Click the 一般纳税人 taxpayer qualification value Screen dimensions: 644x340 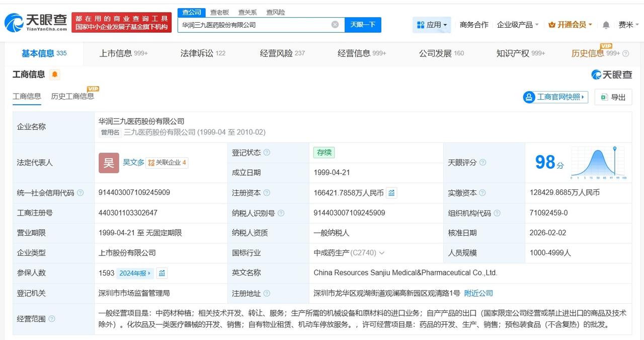coord(331,233)
